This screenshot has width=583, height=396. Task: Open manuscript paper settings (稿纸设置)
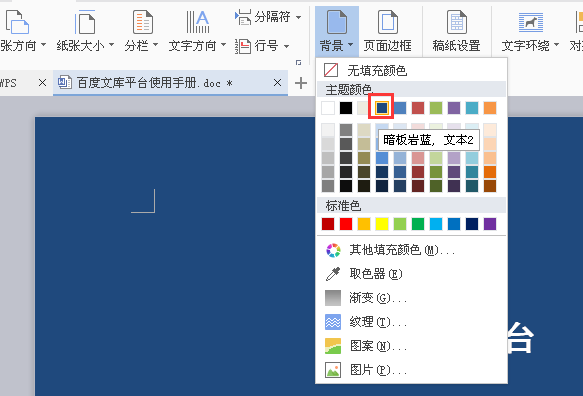click(x=457, y=31)
